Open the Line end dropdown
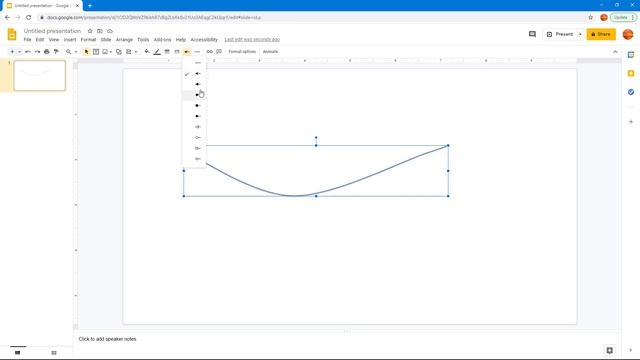640x360 pixels. point(197,52)
